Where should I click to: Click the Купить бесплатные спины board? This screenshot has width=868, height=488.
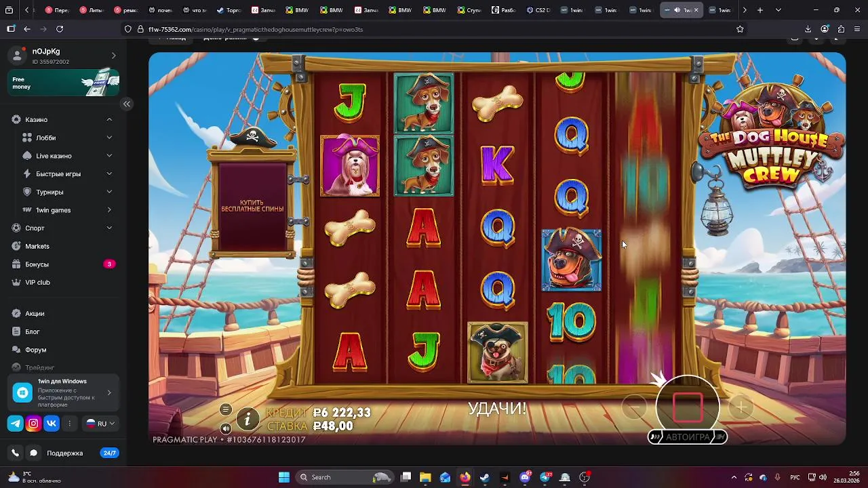[x=252, y=207]
